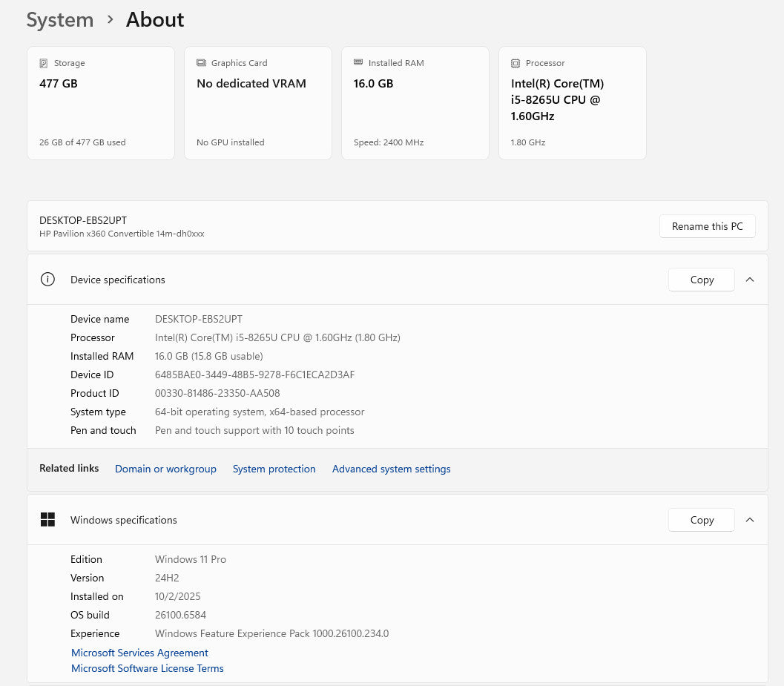784x686 pixels.
Task: Navigate to System in the breadcrumb
Action: coord(60,20)
